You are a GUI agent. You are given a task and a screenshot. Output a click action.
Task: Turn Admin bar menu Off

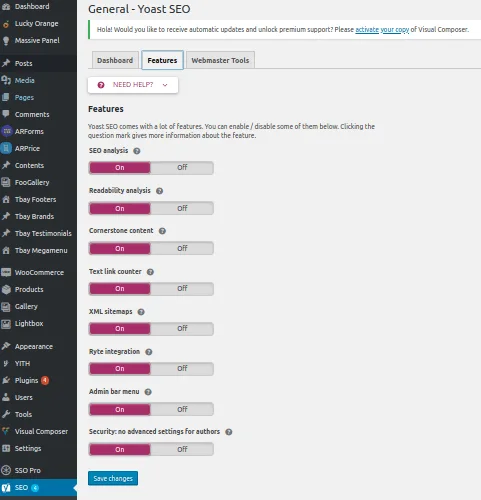[182, 409]
